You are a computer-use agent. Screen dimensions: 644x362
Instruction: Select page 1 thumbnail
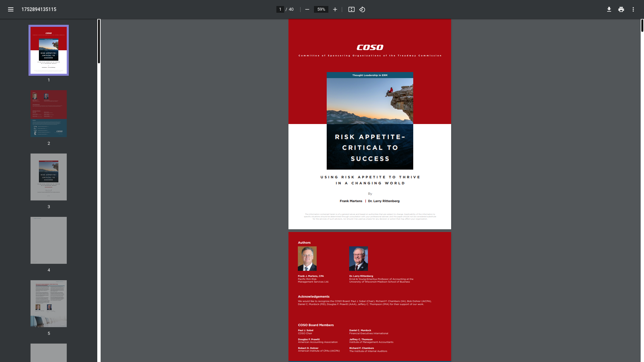click(x=49, y=50)
